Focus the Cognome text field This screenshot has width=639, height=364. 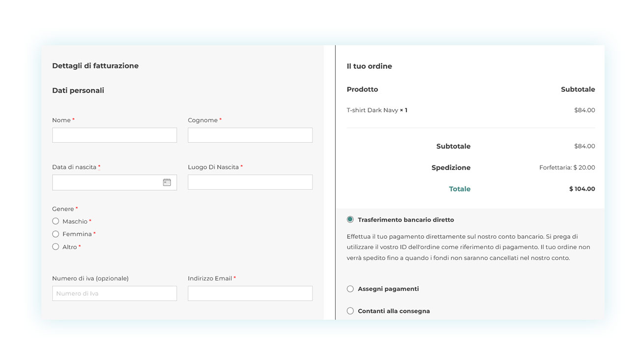(x=250, y=135)
